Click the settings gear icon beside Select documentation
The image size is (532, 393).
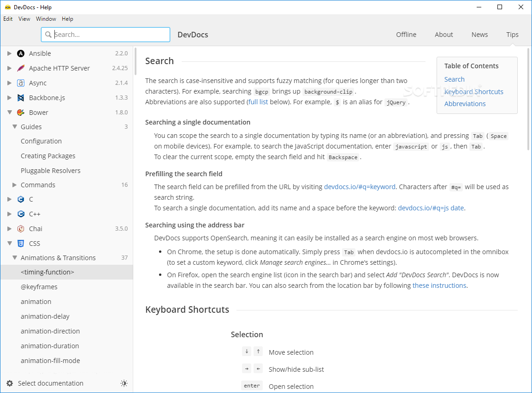[10, 383]
